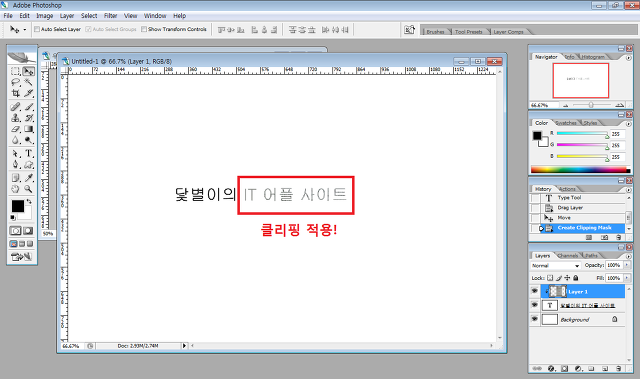
Task: Select the History Brush tool
Action: tap(28, 118)
